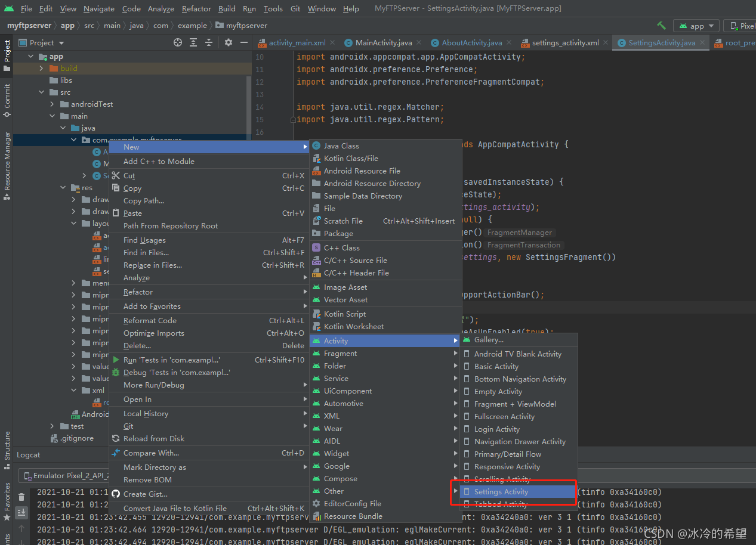Choose Copy from the context menu
This screenshot has height=545, width=756.
pos(209,188)
